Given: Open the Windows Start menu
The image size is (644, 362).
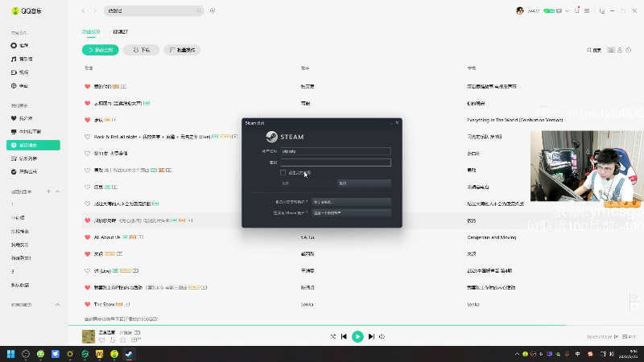Looking at the screenshot, I should tap(10, 354).
